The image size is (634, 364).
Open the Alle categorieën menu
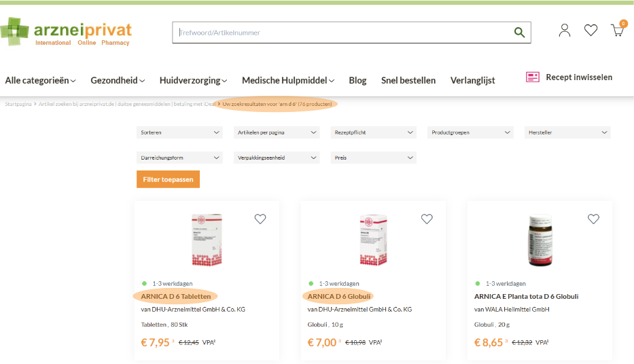pyautogui.click(x=40, y=80)
